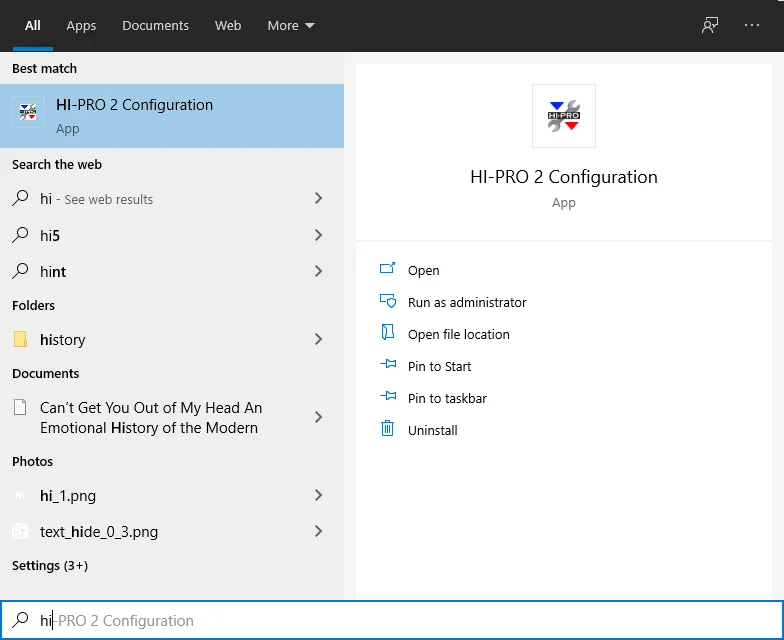
Task: Expand arrow for hi_1.png
Action: 318,495
